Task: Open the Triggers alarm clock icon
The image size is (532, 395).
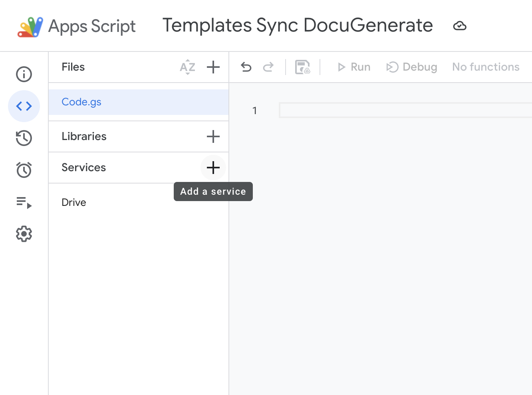Action: 24,170
